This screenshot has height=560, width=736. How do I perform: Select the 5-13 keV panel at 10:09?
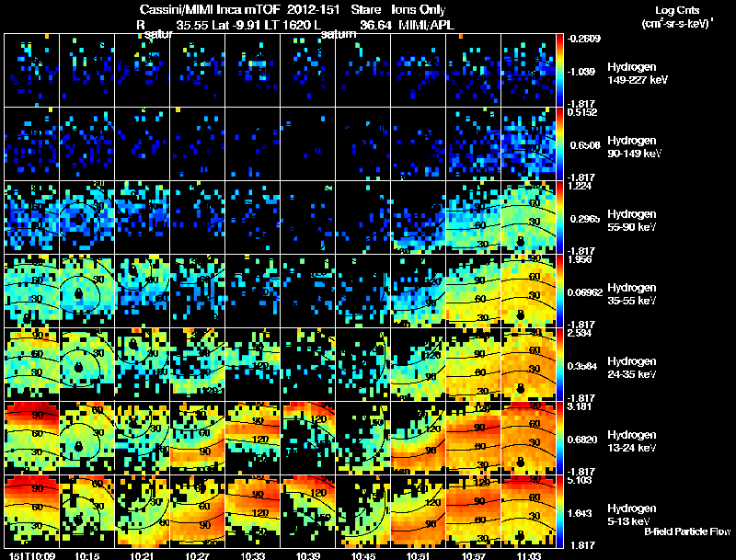32,512
